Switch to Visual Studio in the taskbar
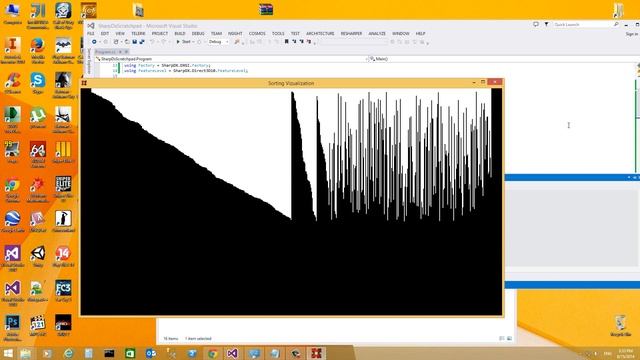The image size is (640, 360). [x=233, y=353]
